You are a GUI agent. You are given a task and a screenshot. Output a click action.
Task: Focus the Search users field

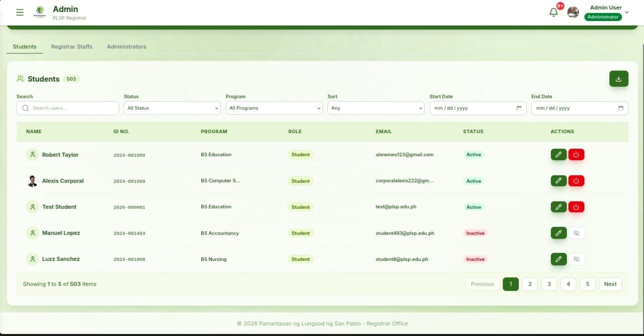tap(68, 108)
